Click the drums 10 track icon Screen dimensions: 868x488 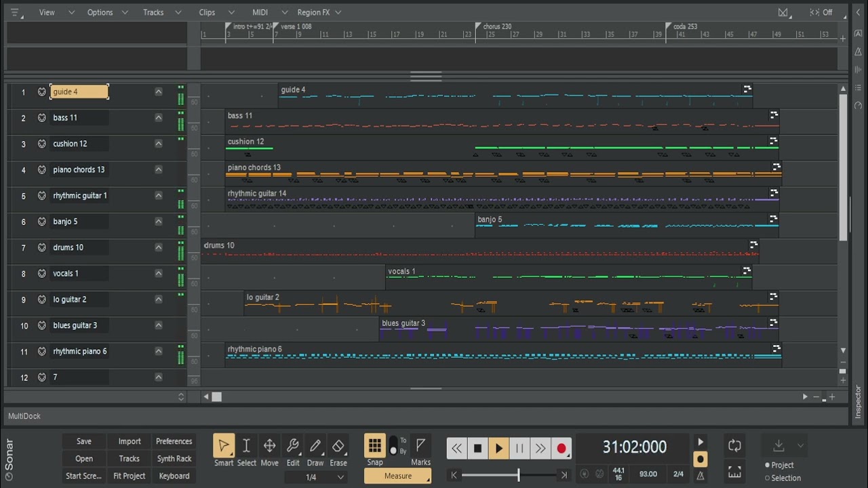tap(42, 247)
